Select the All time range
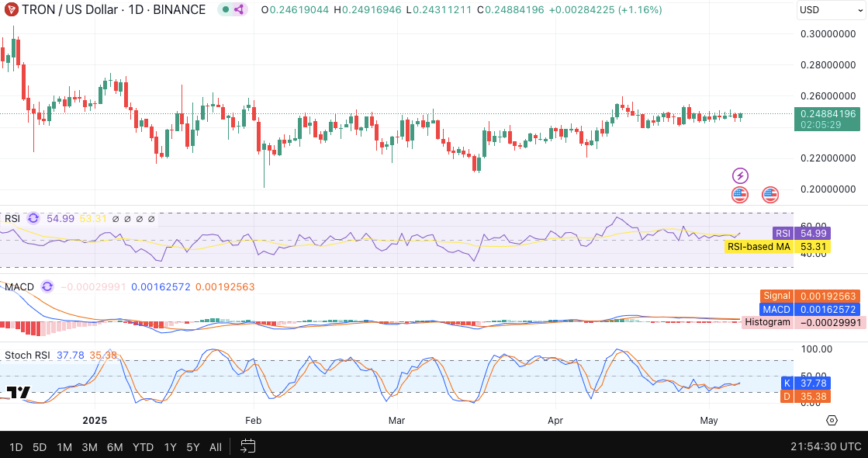Viewport: 868px width, 458px height. (216, 447)
